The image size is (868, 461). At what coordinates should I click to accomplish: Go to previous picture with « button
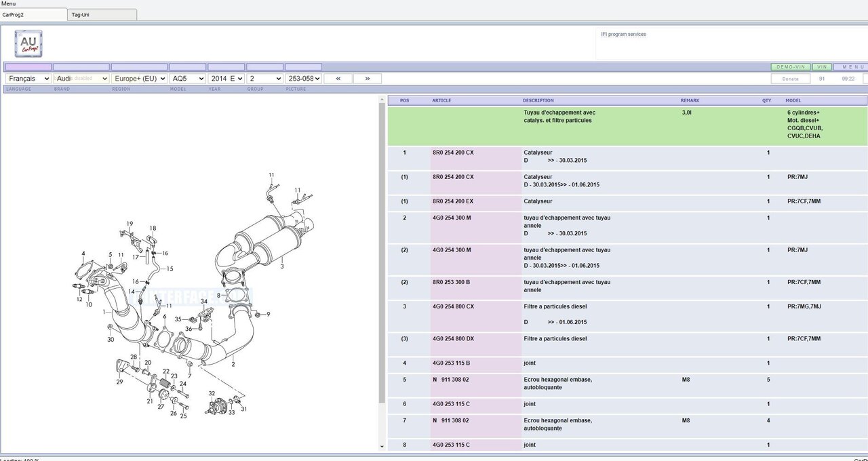click(x=338, y=79)
